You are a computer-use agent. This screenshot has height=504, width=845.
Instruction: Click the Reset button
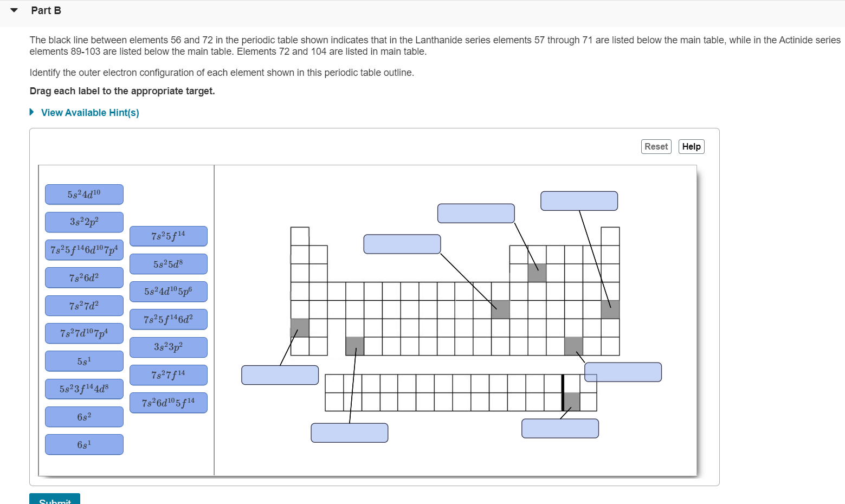pos(656,146)
